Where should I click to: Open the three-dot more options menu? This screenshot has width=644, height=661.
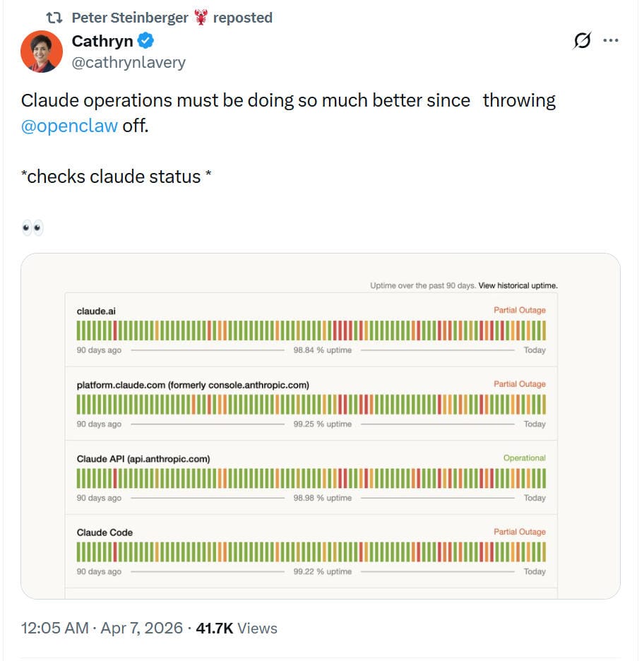pos(610,40)
